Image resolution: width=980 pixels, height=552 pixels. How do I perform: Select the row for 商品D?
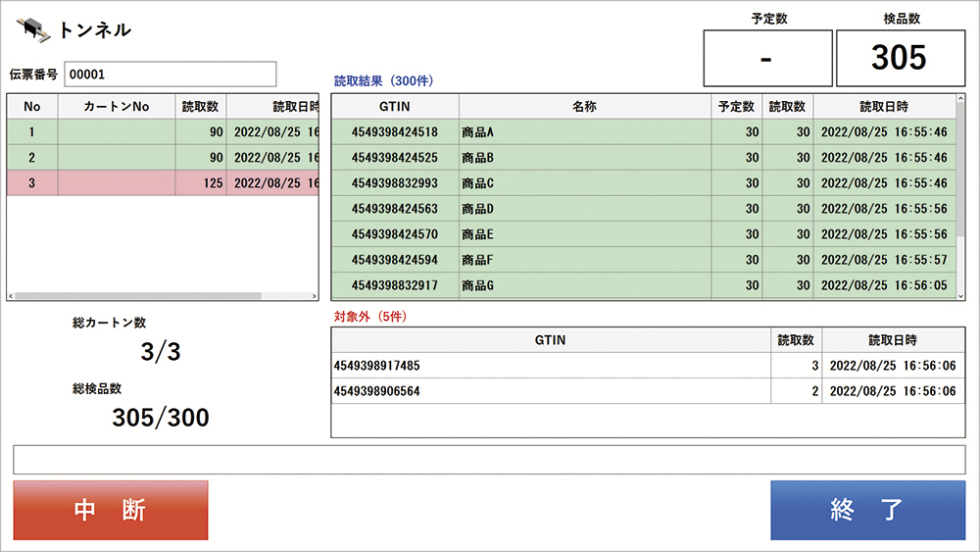644,209
